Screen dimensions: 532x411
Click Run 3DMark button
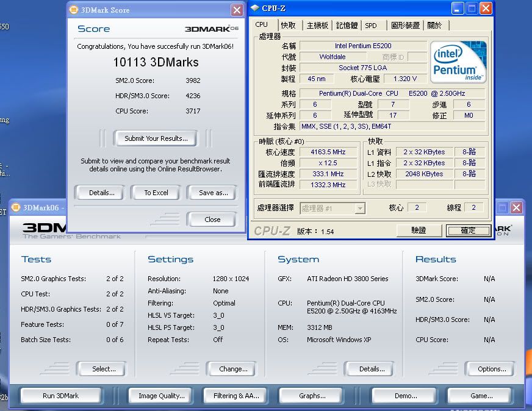click(61, 396)
